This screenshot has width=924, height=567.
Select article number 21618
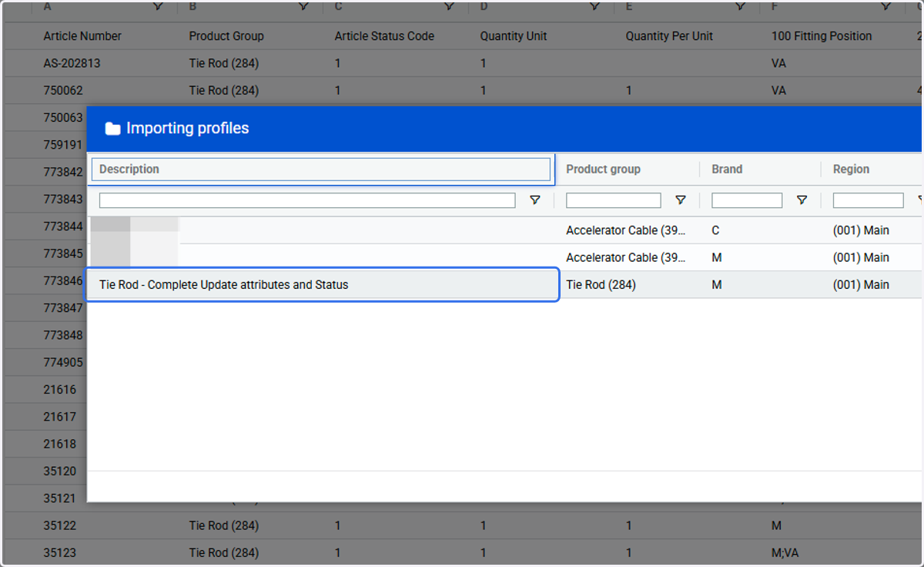pyautogui.click(x=60, y=444)
